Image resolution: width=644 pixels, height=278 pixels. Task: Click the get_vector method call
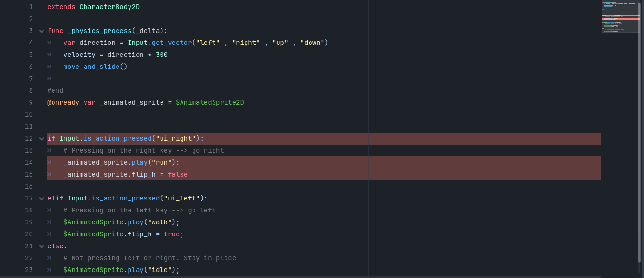(172, 43)
